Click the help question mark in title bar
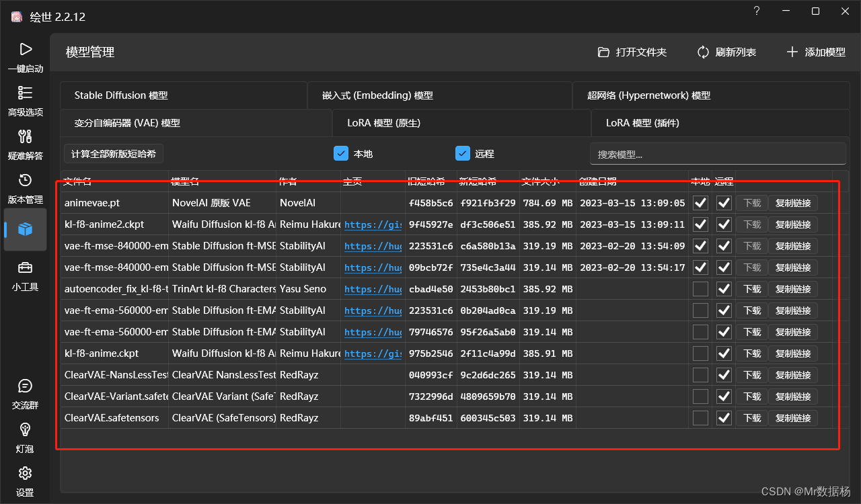 click(x=757, y=11)
